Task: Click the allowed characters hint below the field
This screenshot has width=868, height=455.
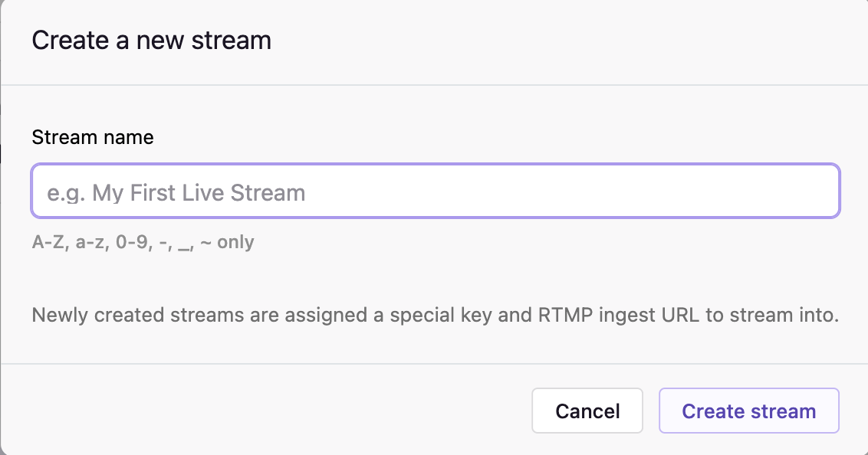Action: point(143,243)
